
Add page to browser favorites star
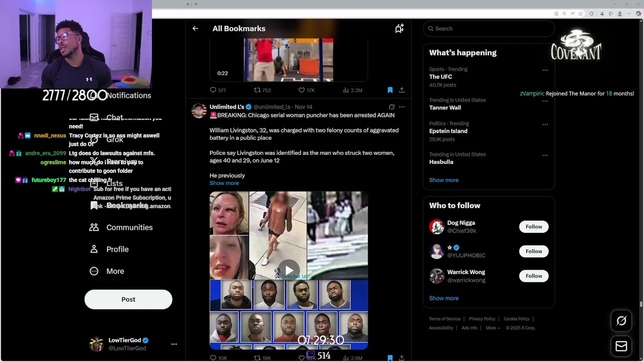[x=581, y=14]
